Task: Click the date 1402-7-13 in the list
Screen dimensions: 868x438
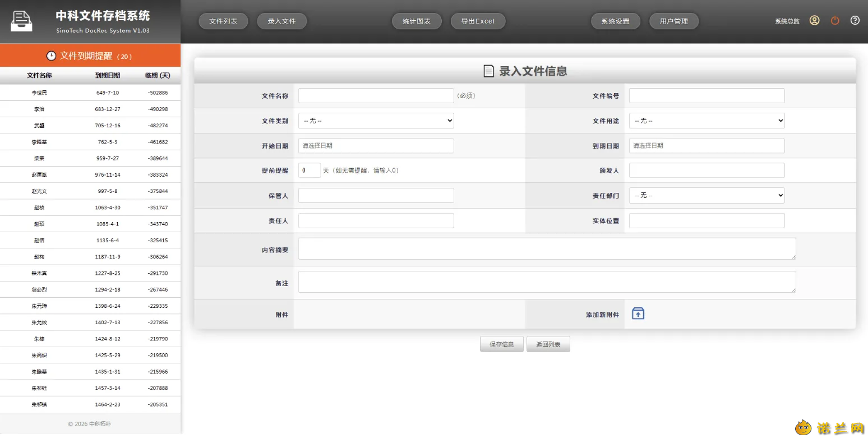Action: click(108, 322)
